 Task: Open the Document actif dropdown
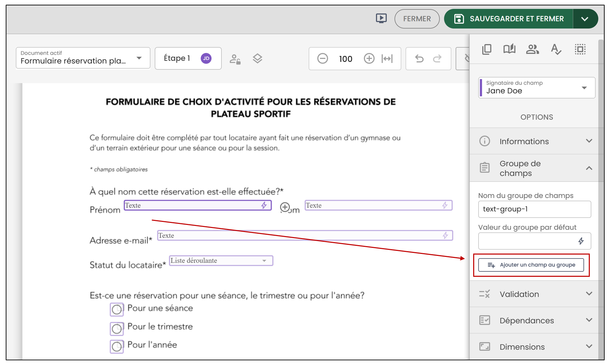(83, 58)
